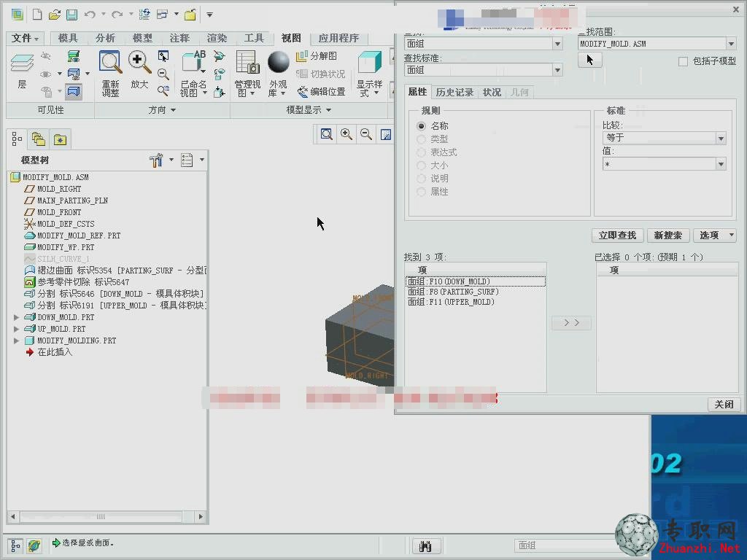Click the Open folder icon
This screenshot has height=560, width=747.
[x=55, y=15]
